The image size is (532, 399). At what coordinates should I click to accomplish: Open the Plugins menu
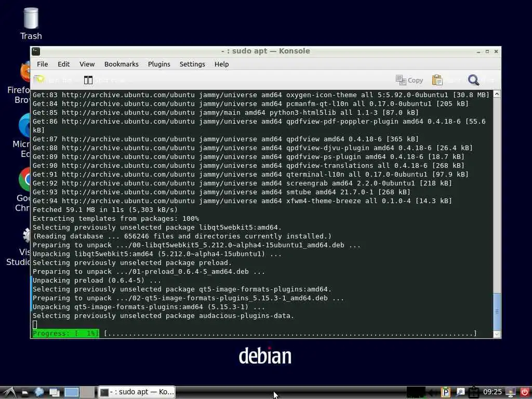coord(159,64)
